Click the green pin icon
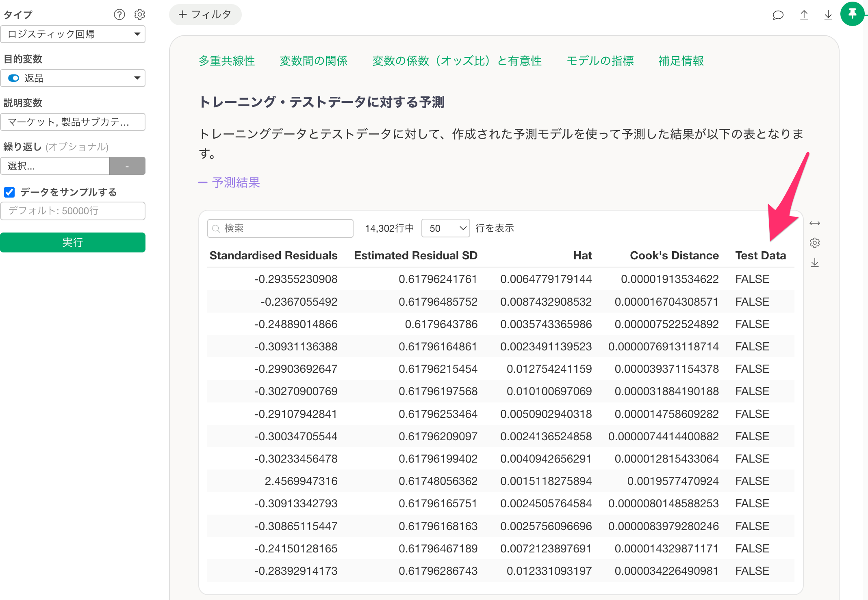The image size is (868, 600). pyautogui.click(x=852, y=14)
